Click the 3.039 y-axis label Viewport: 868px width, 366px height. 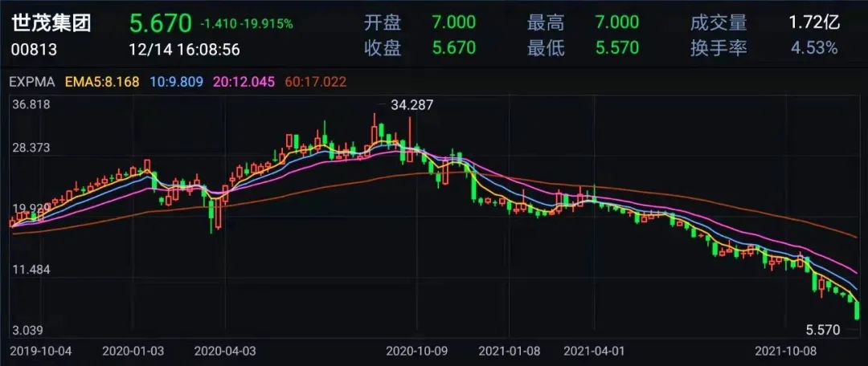click(27, 331)
